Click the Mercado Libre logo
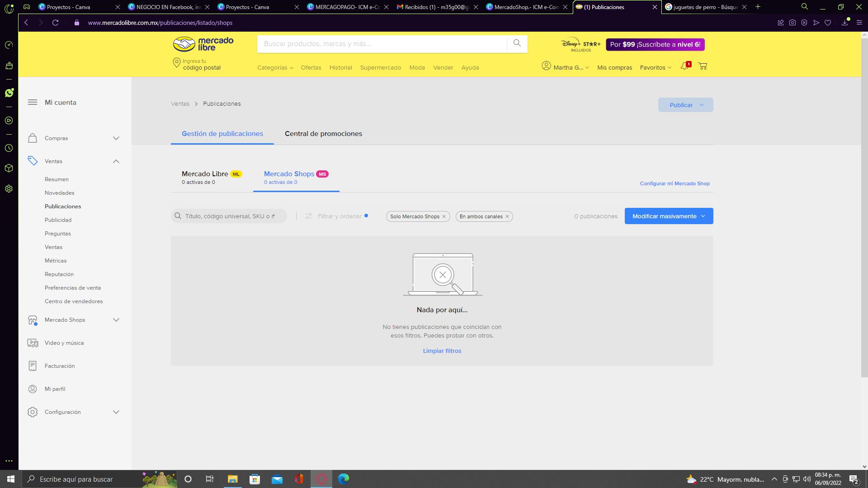 203,44
